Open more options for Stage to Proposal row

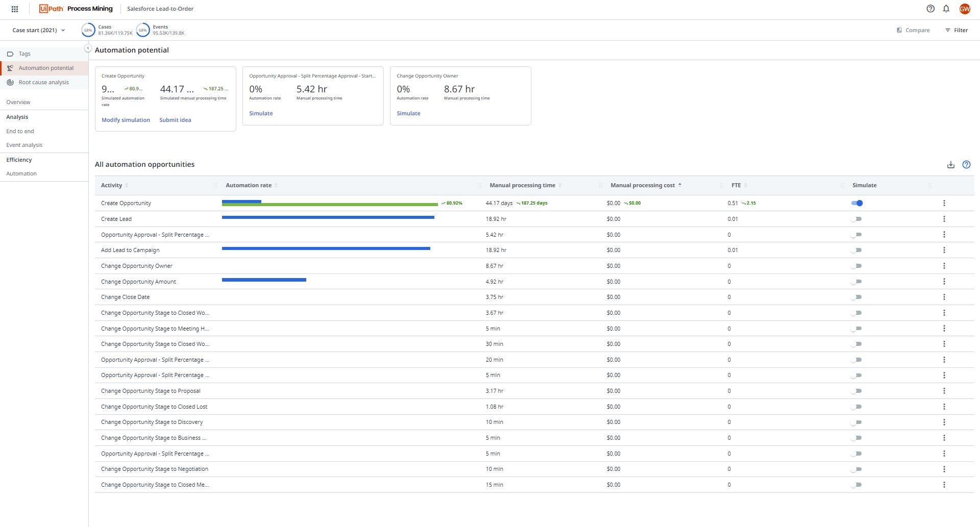pos(944,391)
